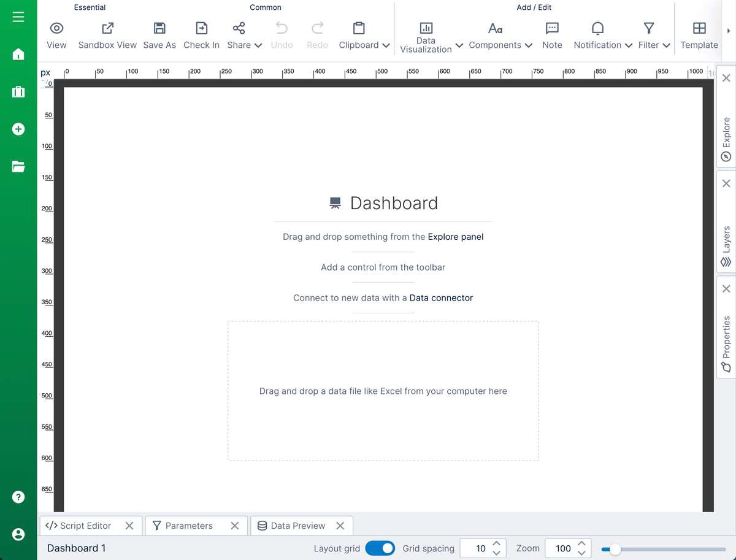Open the Data Visualization tool

(425, 34)
